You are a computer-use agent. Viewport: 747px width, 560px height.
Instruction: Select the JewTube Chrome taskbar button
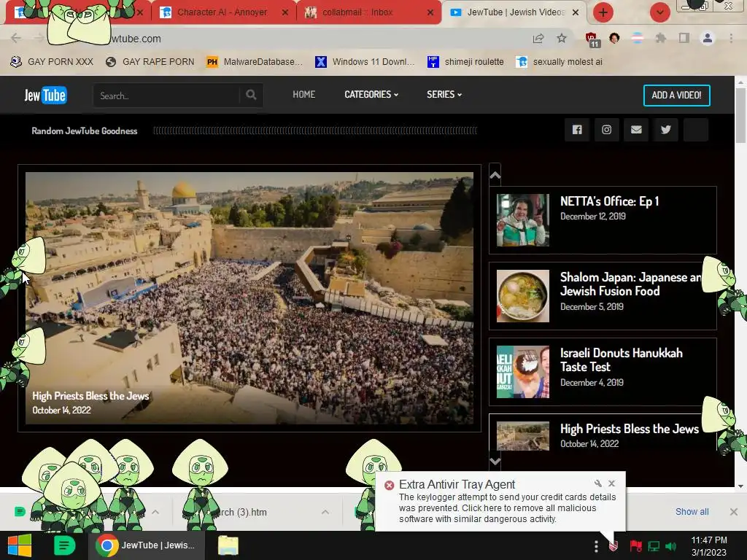146,545
